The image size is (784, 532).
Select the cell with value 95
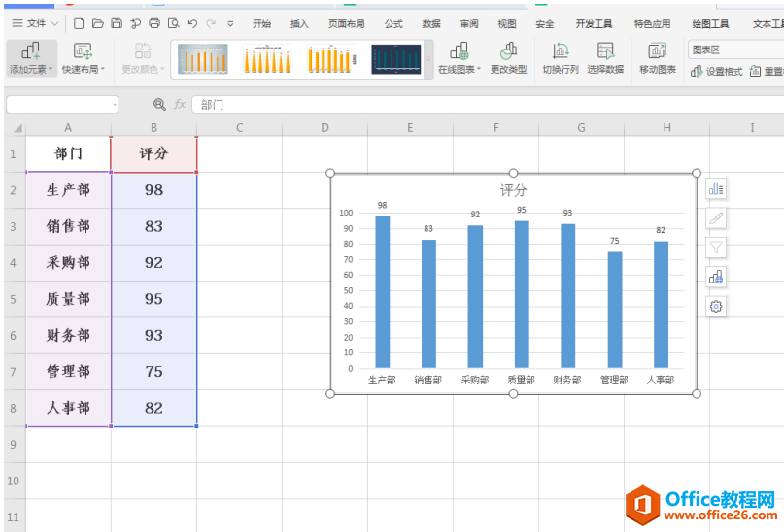coord(154,299)
